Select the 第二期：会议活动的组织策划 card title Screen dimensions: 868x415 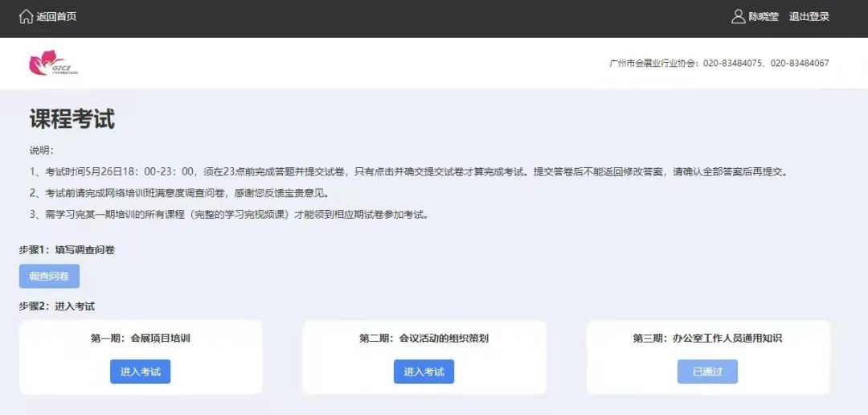coord(424,339)
